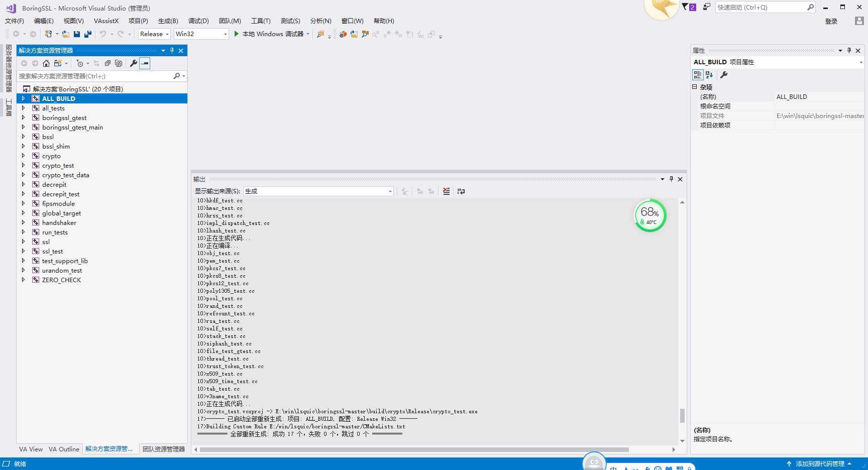868x470 pixels.
Task: Open notifications flag icon with badge 2
Action: point(689,7)
